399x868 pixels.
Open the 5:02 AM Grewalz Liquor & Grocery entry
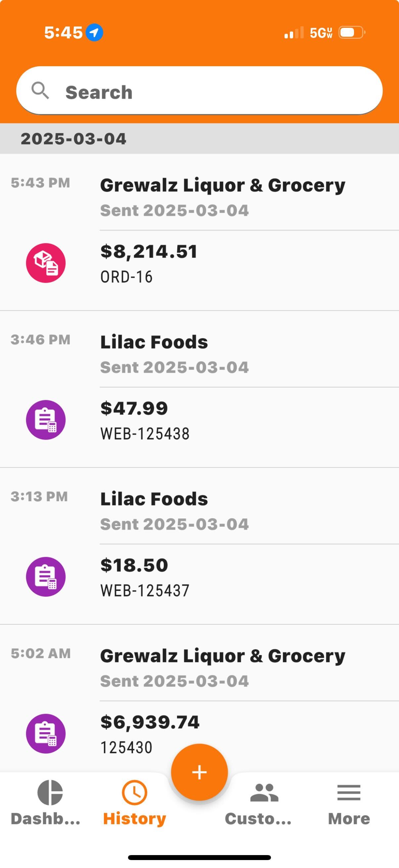pos(199,698)
